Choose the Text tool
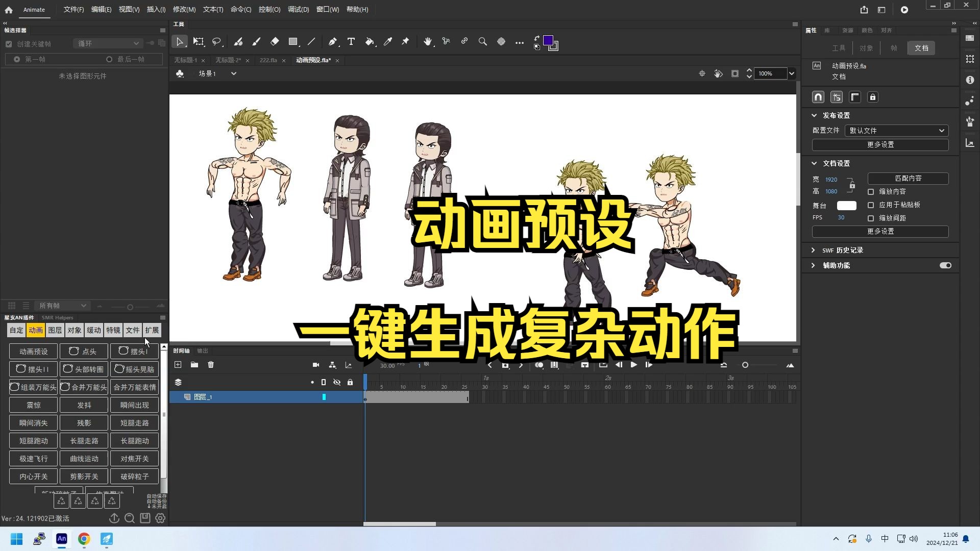 351,42
